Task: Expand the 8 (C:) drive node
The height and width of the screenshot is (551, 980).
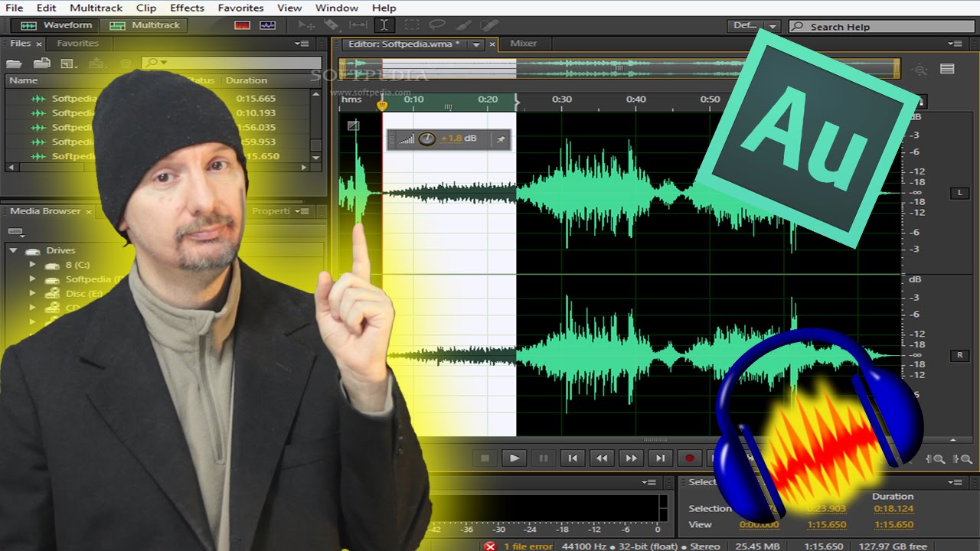Action: coord(32,265)
